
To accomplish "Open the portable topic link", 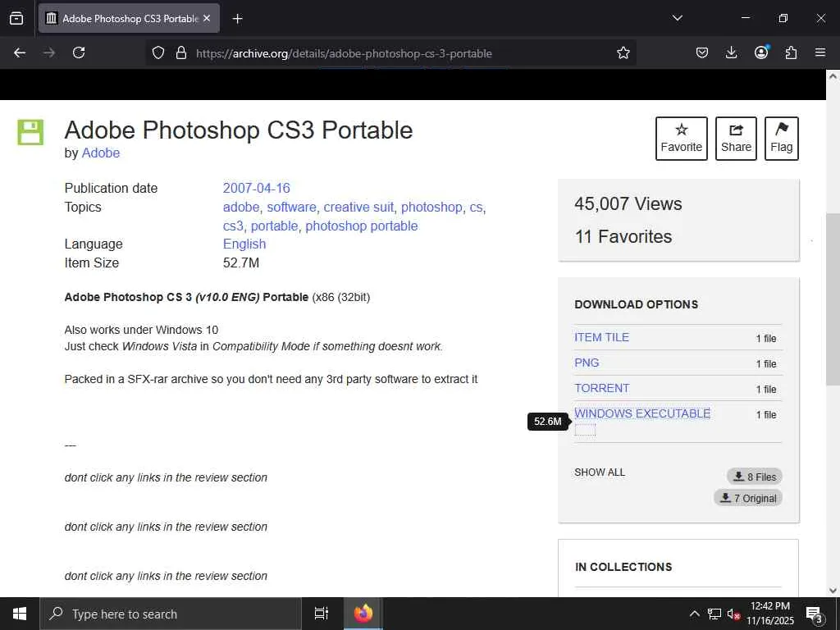I will 274,226.
